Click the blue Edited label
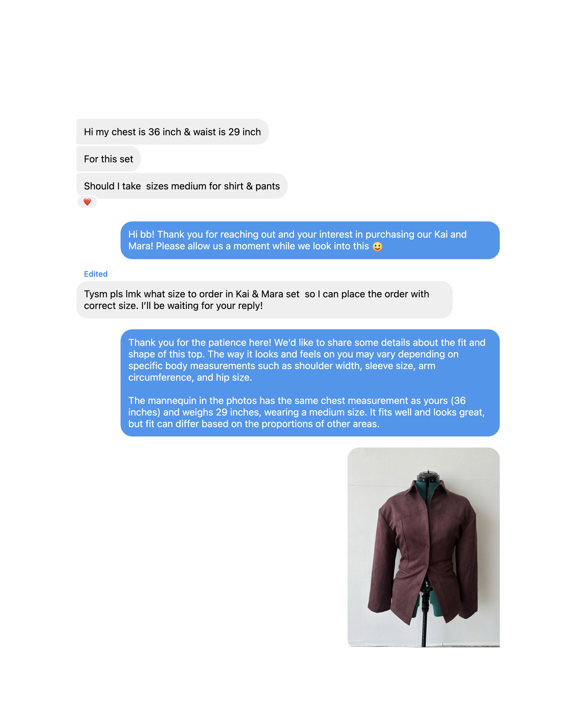 96,274
